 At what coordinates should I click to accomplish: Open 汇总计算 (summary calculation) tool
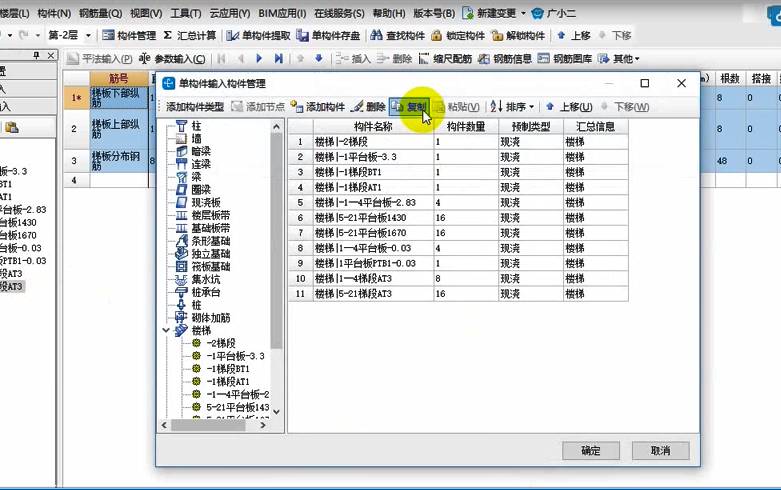pyautogui.click(x=189, y=36)
